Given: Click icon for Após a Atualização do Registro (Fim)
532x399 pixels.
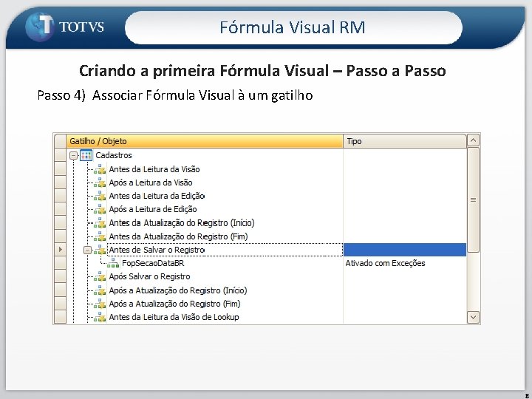Looking at the screenshot, I should (x=100, y=304).
